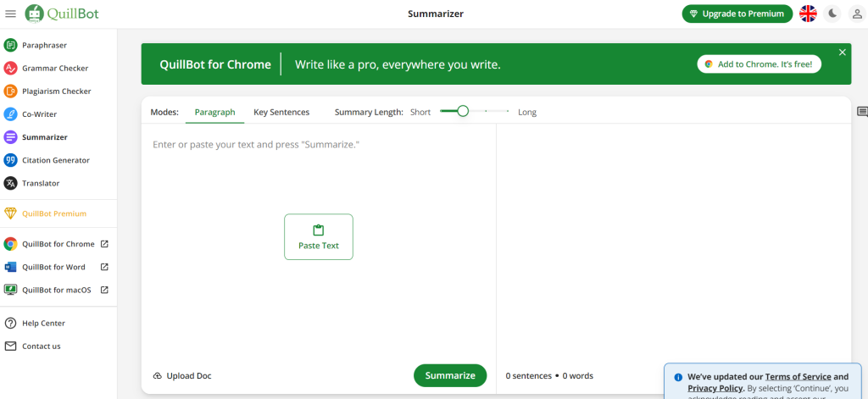Click the 'Short' slider label
Screen dimensions: 868x399
[420, 113]
